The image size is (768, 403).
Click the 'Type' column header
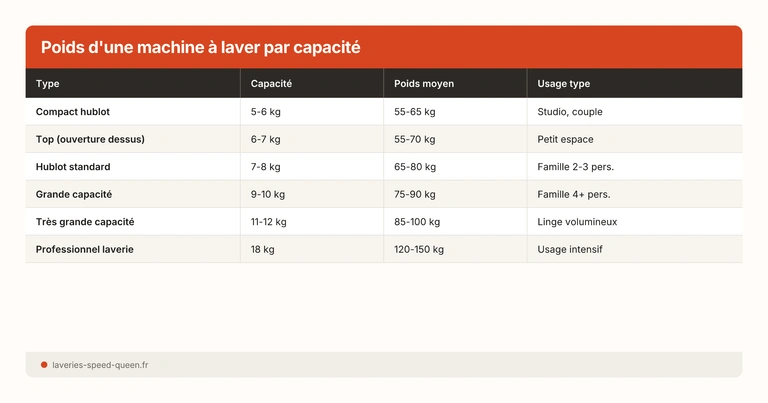[48, 84]
